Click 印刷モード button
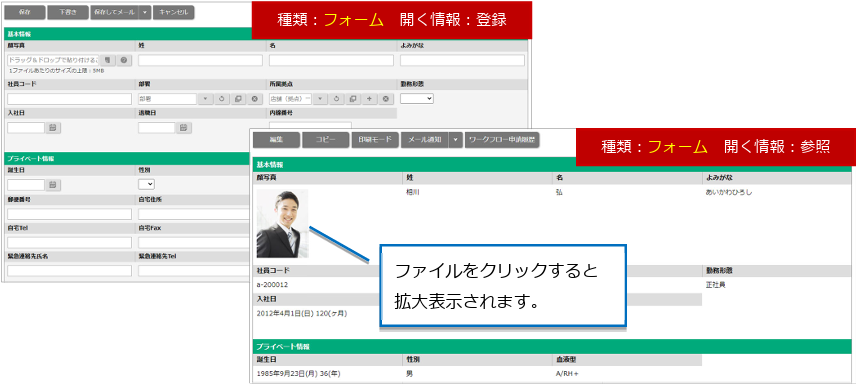The image size is (856, 387). tap(375, 140)
